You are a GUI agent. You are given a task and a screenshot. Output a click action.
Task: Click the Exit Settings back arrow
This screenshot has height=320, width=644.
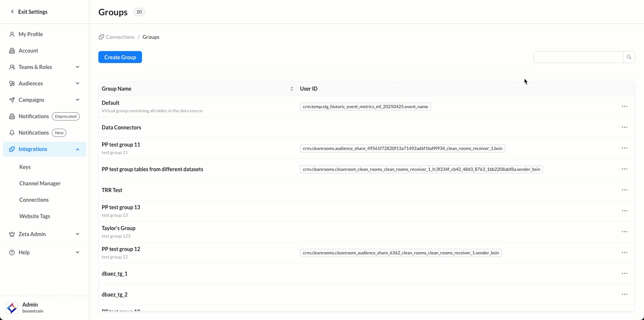pos(12,12)
